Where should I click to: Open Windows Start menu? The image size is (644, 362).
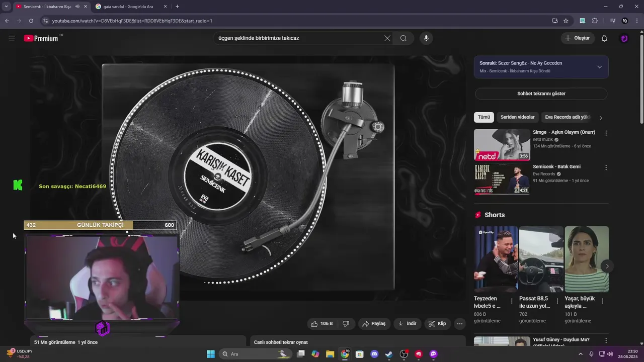coord(211,354)
